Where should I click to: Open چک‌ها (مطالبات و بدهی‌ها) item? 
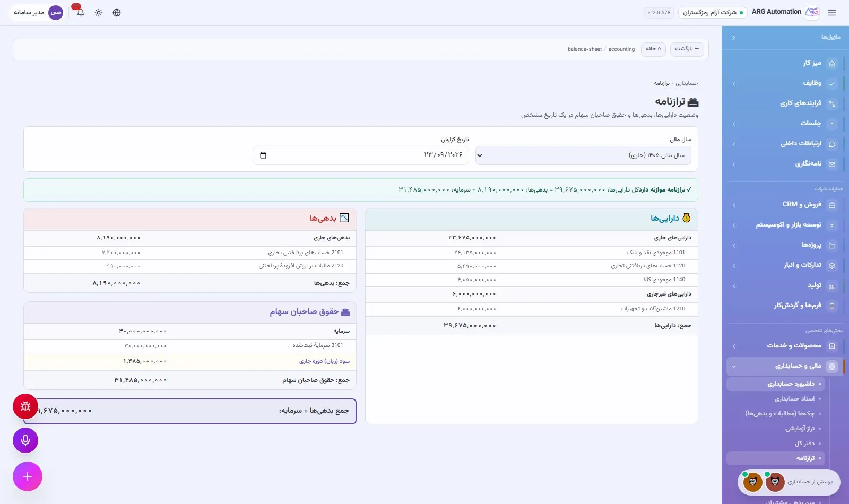(x=776, y=414)
